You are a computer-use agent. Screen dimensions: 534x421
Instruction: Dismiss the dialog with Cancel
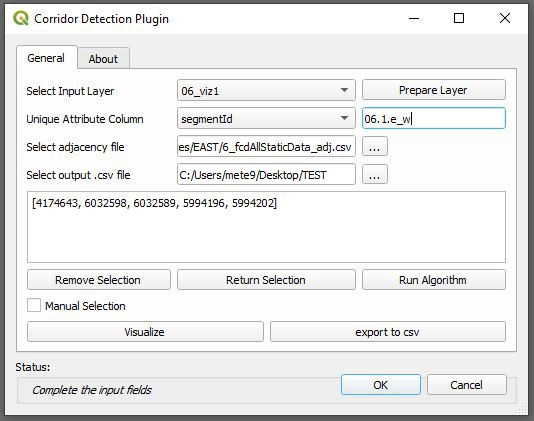point(467,385)
